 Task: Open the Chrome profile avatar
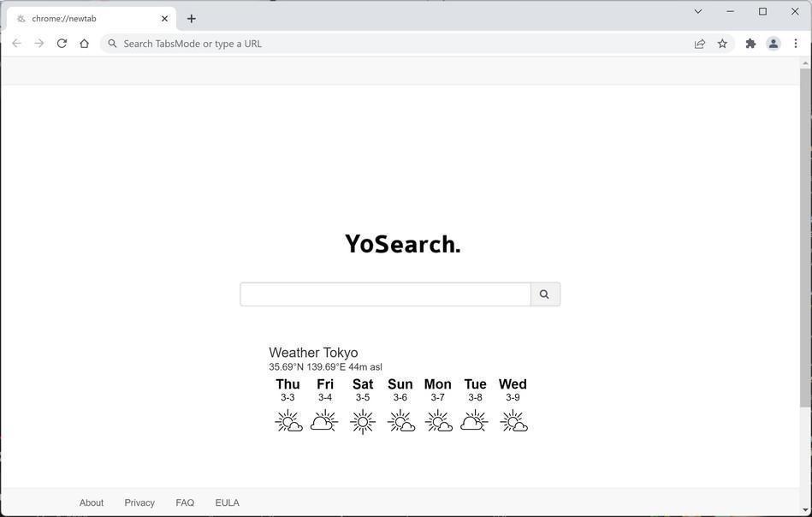pyautogui.click(x=773, y=44)
